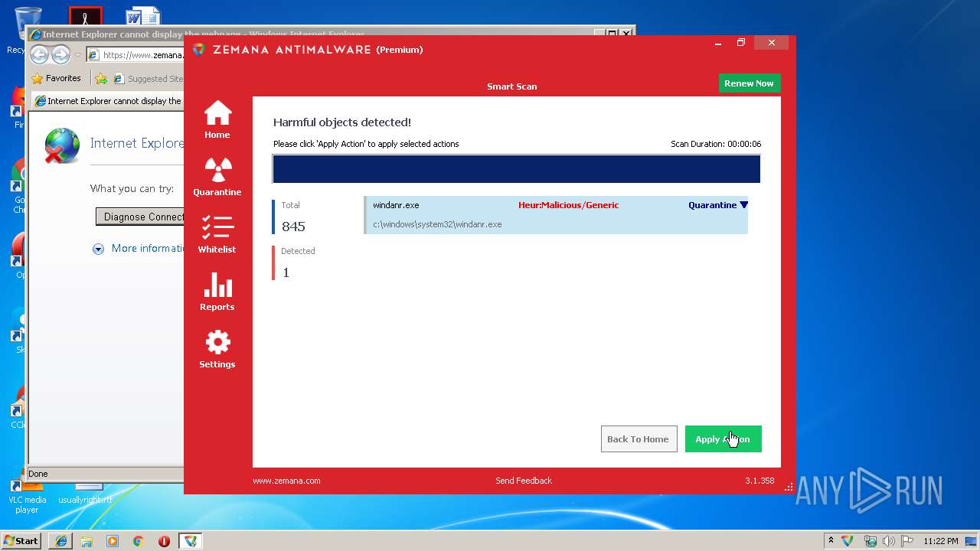The width and height of the screenshot is (980, 551).
Task: Open Suggested Sites in Internet Explorer
Action: 149,78
